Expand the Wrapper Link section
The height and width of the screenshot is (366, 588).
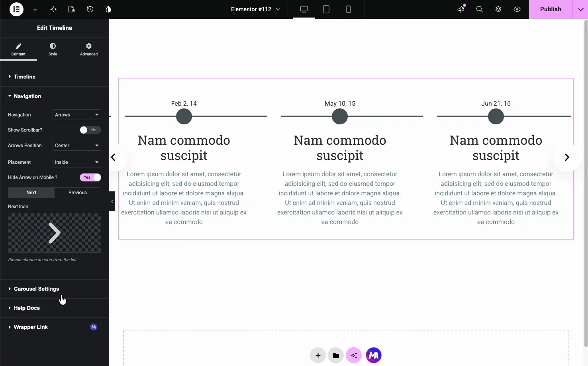(x=55, y=327)
